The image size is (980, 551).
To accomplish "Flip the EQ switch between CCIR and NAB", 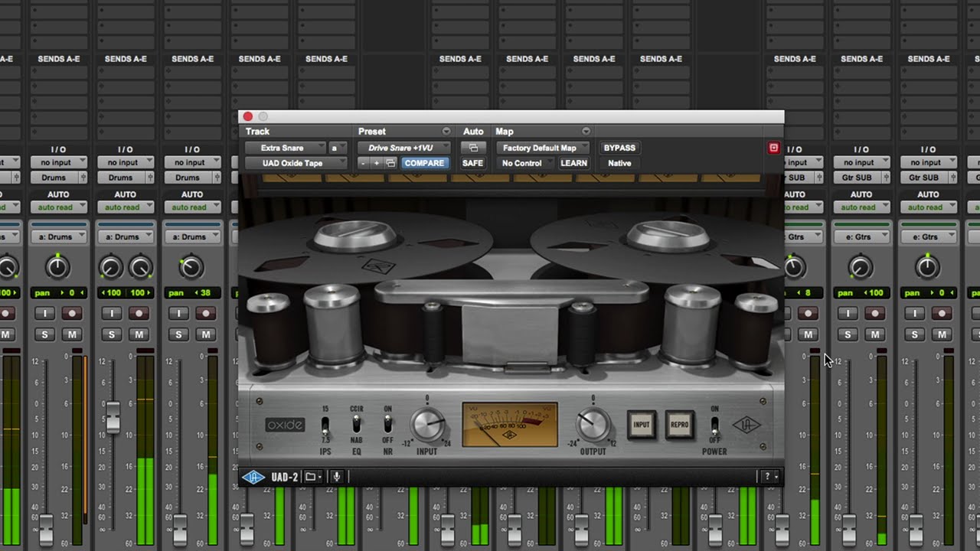I will (x=356, y=425).
